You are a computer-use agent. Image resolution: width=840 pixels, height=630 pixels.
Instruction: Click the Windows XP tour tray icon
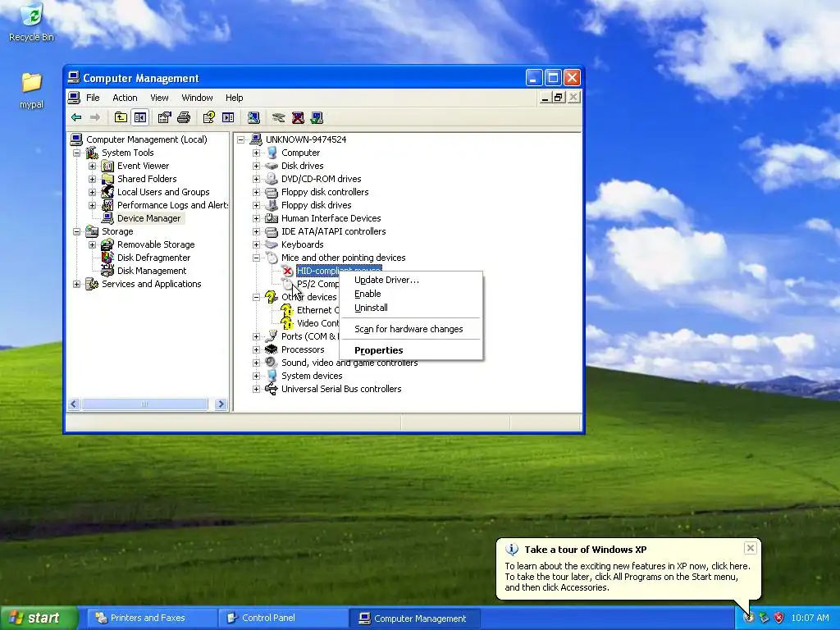749,618
